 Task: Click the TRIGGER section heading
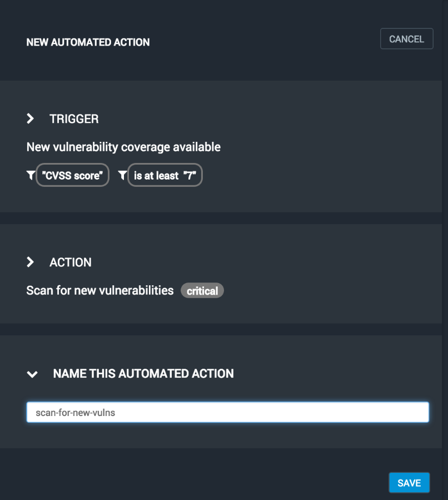(74, 118)
